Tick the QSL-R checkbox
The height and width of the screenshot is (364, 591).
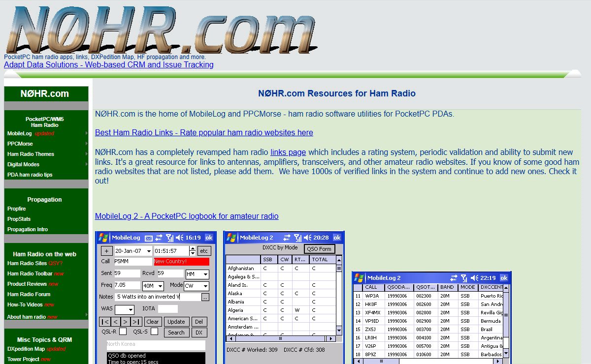pyautogui.click(x=123, y=332)
